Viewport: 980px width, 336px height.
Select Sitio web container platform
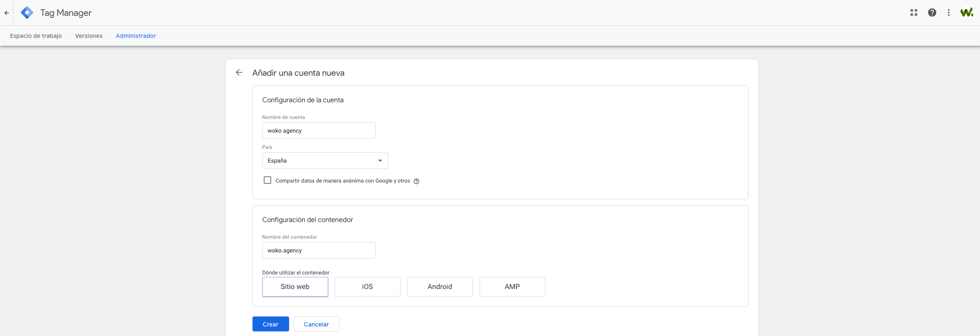[295, 287]
